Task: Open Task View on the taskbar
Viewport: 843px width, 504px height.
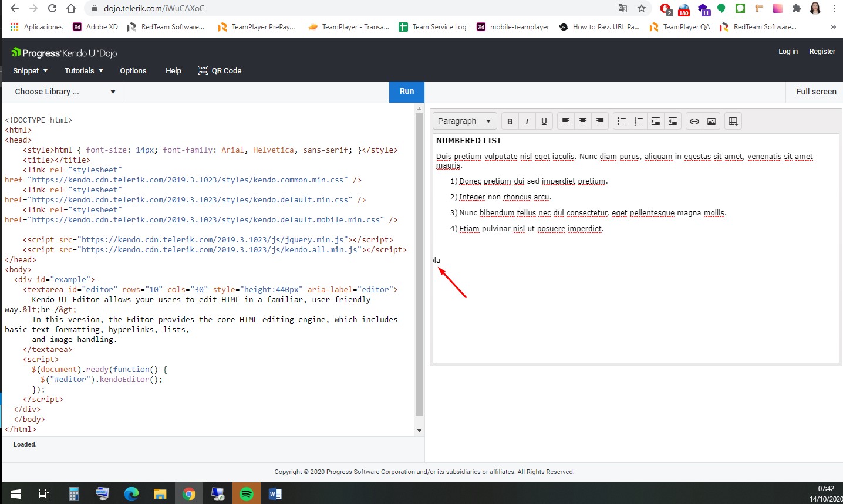Action: (44, 494)
